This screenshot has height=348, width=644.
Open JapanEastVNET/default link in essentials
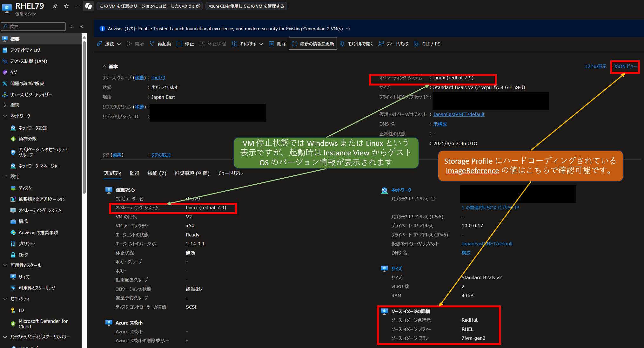(x=459, y=114)
